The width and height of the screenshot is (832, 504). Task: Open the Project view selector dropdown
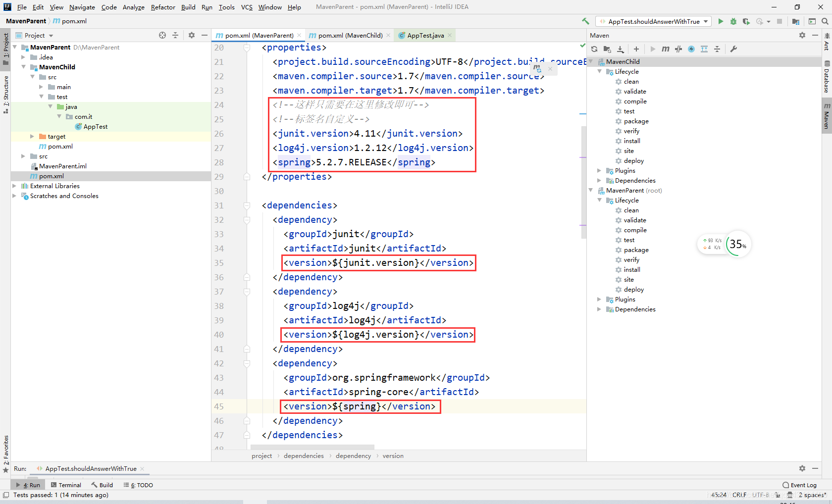tap(34, 35)
